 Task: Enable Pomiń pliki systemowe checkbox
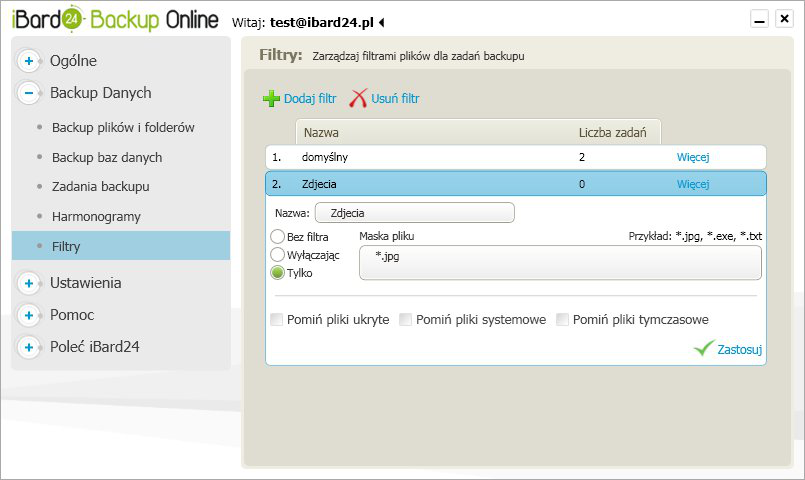[406, 319]
